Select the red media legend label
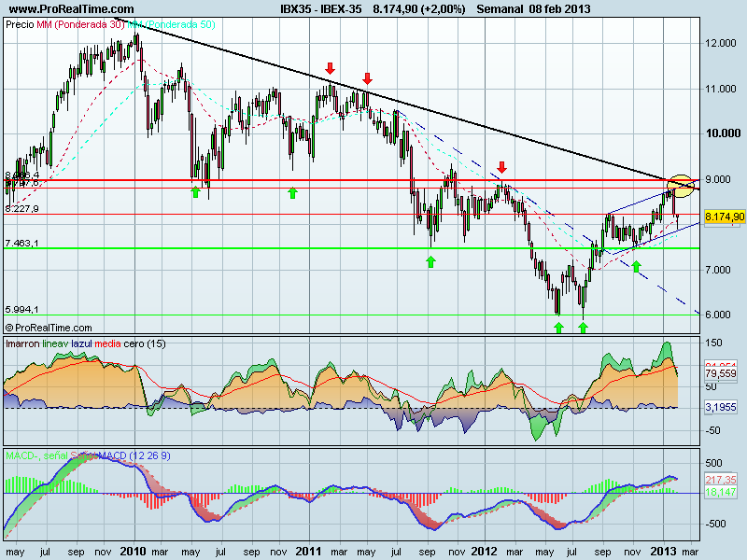 tap(107, 343)
